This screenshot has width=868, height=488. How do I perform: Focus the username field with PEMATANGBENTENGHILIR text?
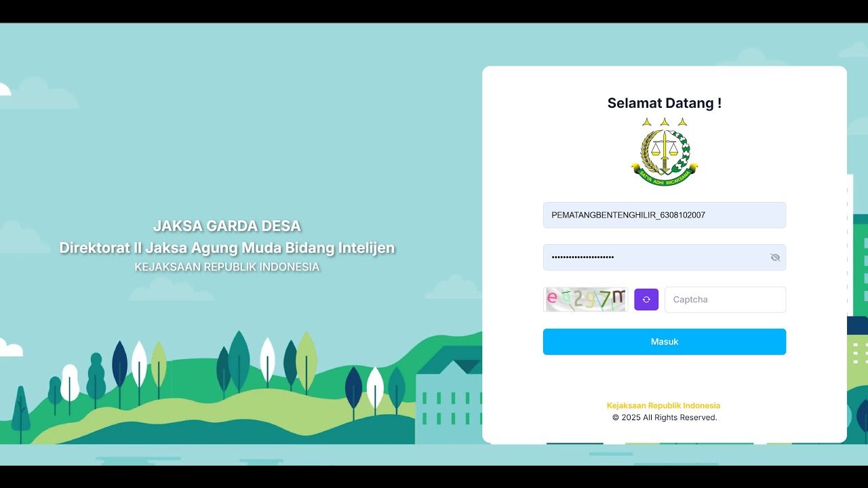tap(665, 215)
